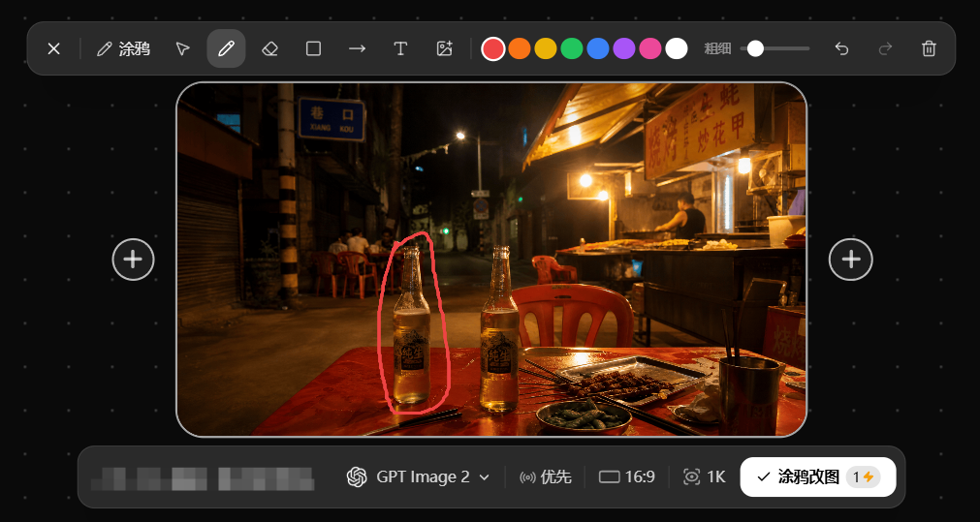Open the 1K resolution selector
The image size is (980, 522).
coord(704,477)
